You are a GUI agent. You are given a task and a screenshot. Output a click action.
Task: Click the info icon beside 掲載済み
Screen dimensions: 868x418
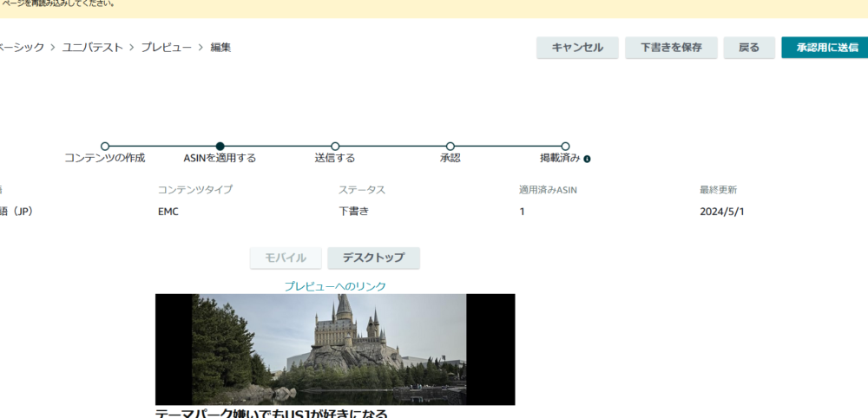pyautogui.click(x=588, y=160)
